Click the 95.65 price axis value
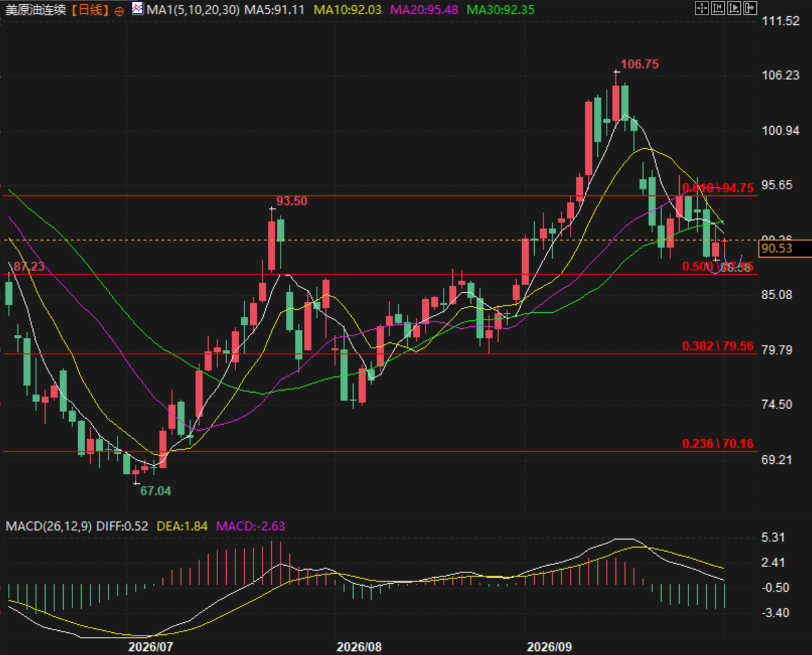Viewport: 812px width, 655px height. coord(778,185)
